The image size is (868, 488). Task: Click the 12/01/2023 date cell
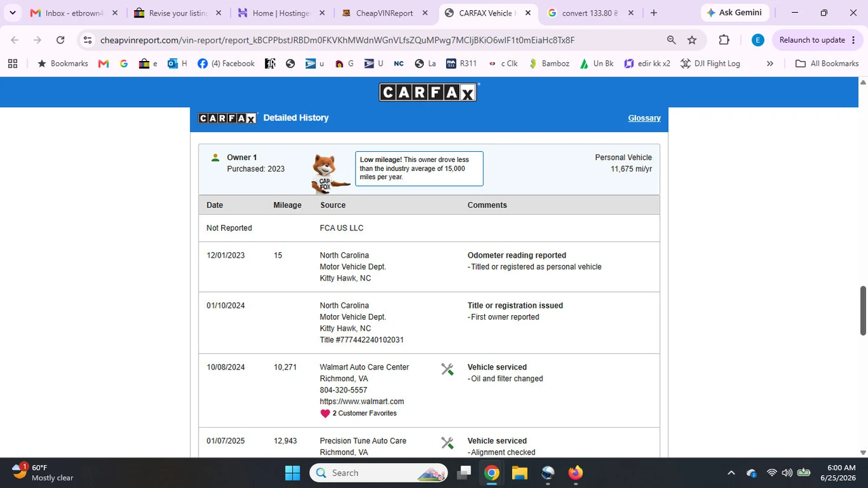[226, 256]
